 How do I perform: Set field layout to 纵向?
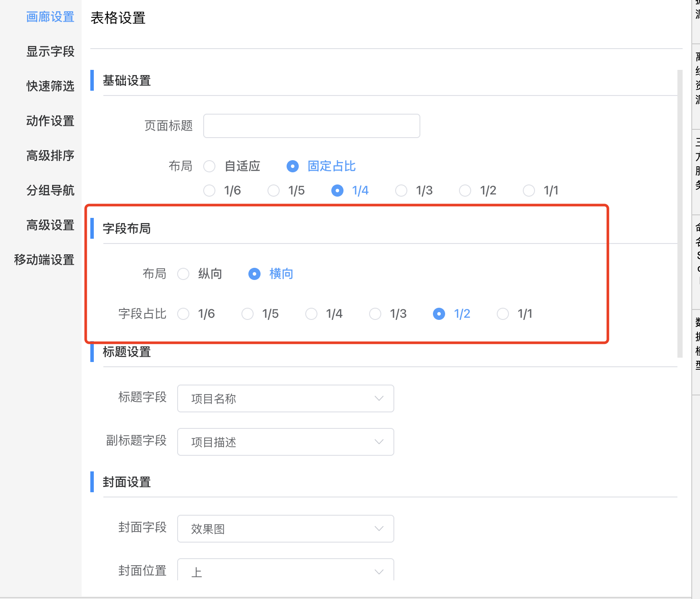click(184, 274)
